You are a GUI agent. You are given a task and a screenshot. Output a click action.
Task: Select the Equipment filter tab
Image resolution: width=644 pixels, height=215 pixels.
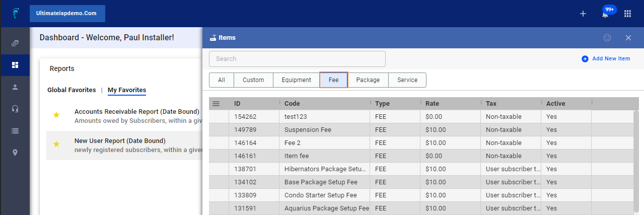(x=296, y=80)
